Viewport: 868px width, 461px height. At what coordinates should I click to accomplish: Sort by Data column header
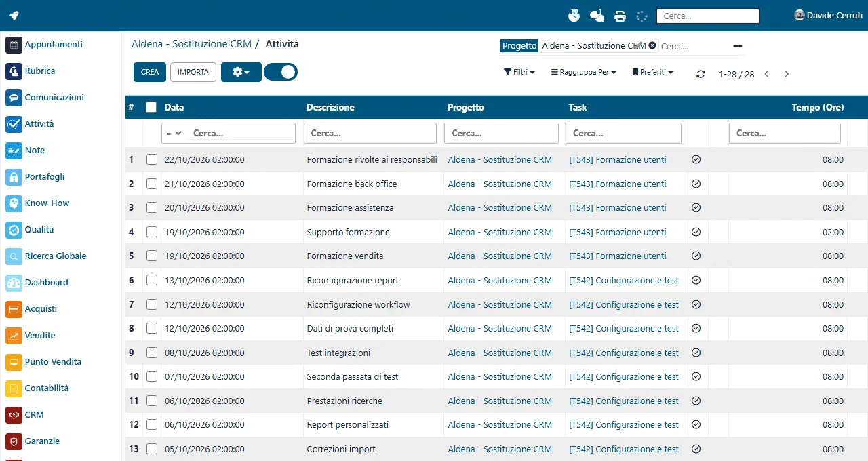(x=174, y=107)
